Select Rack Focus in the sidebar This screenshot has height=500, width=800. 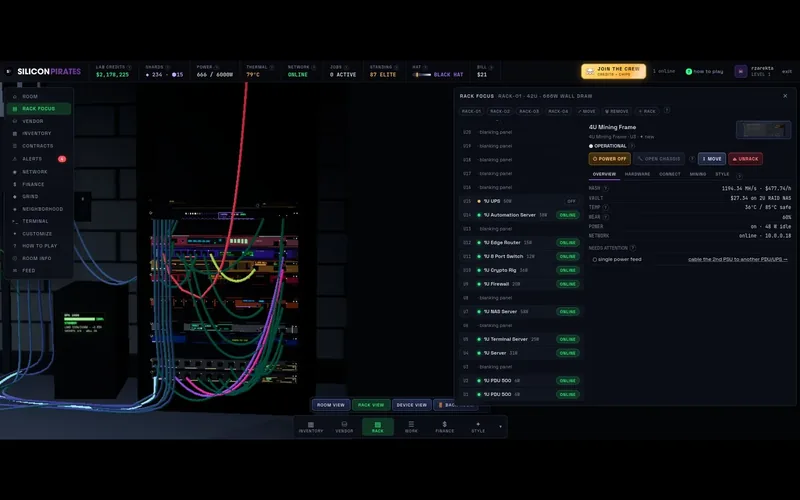(39, 109)
